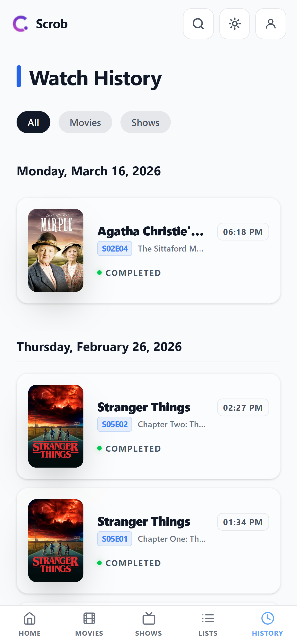
Task: Click the S02E04 episode badge
Action: coord(114,249)
